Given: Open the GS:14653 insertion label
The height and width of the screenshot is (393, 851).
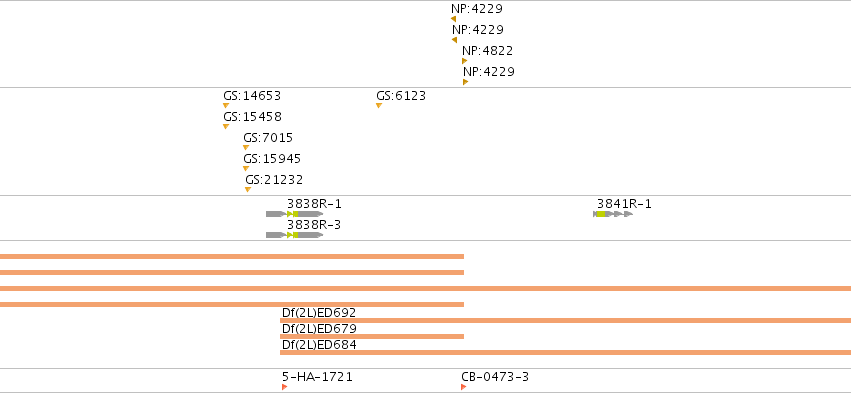Looking at the screenshot, I should [x=252, y=96].
